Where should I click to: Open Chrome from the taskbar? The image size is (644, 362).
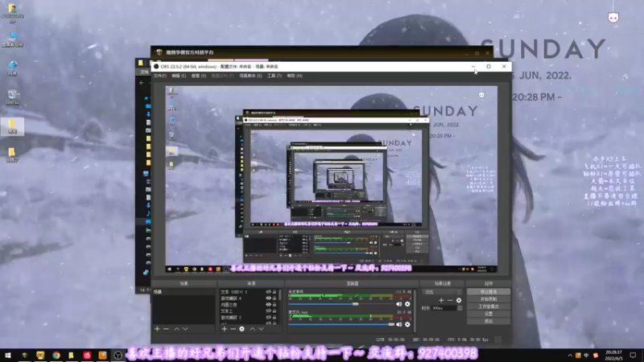(x=56, y=356)
